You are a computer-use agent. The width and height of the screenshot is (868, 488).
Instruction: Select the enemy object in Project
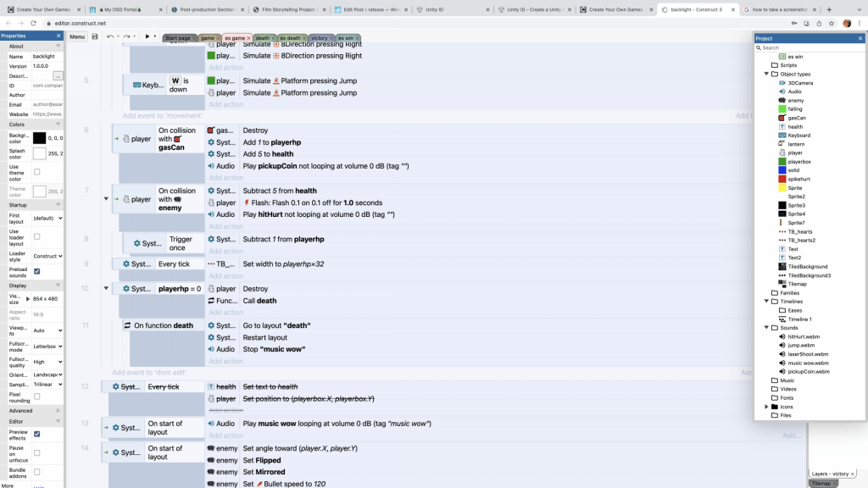[x=795, y=101]
